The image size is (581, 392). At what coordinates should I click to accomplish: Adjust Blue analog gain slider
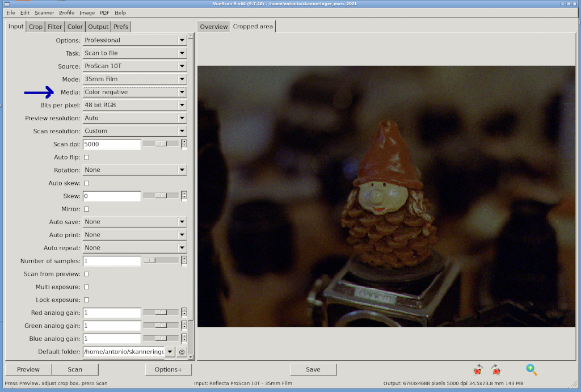161,338
